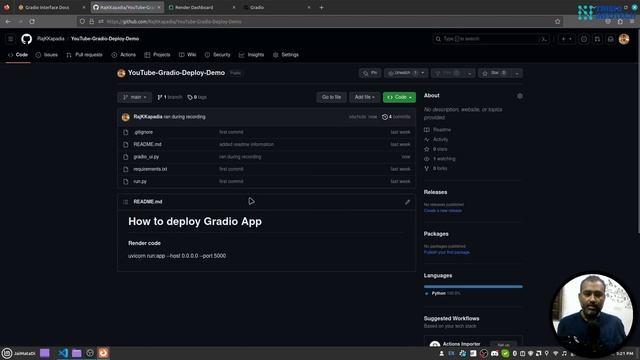Open the create new plus dropdown
Image resolution: width=640 pixels, height=360 pixels.
point(567,39)
